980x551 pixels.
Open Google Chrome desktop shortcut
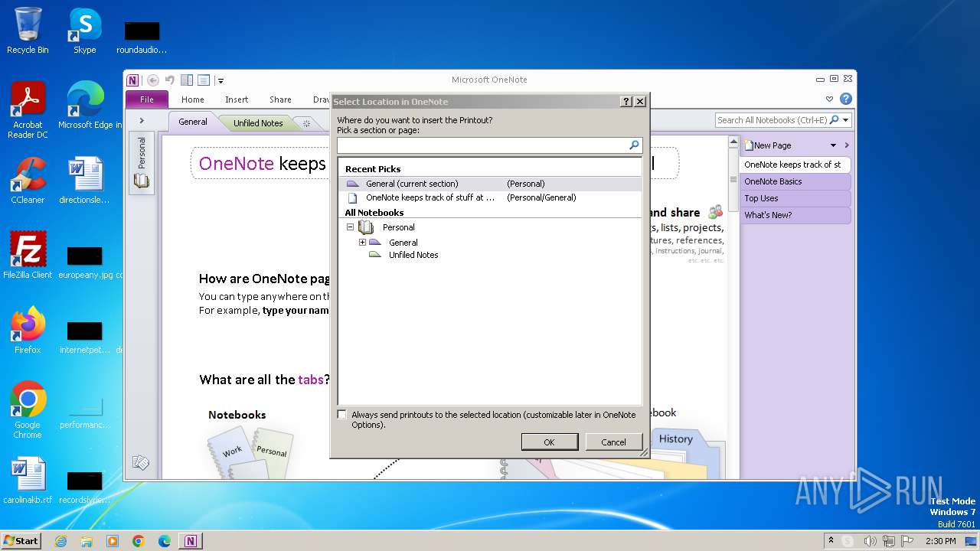(x=28, y=410)
